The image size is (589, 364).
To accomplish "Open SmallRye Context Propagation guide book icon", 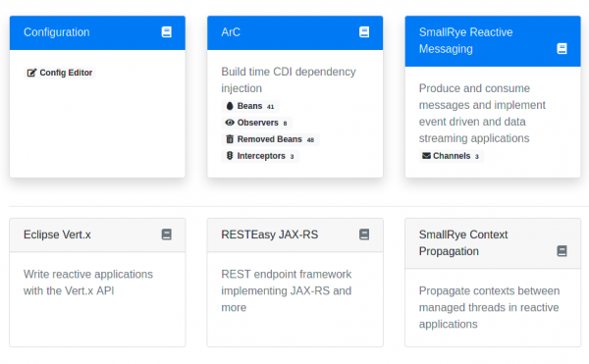I will click(x=562, y=251).
